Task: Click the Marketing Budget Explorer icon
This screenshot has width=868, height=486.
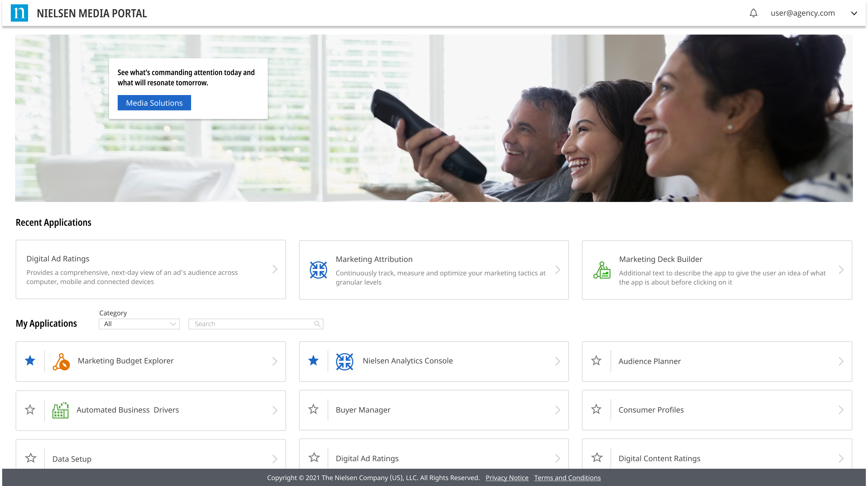Action: pos(61,361)
